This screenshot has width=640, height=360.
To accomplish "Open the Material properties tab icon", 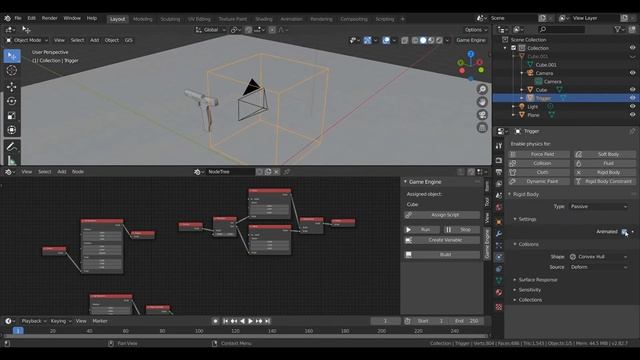I will (499, 293).
